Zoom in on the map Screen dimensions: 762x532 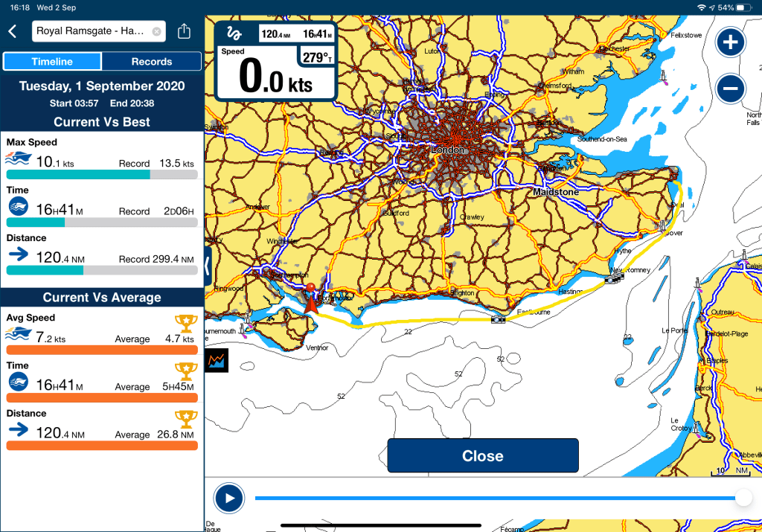tap(730, 42)
